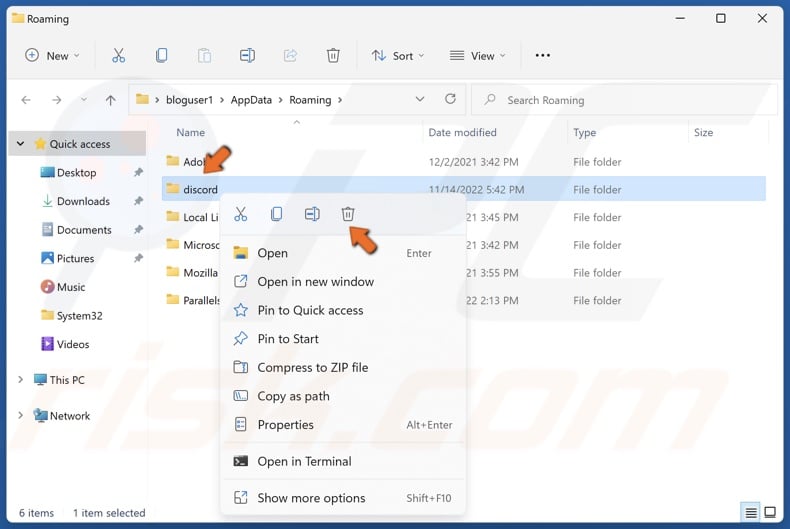Open the New item dropdown

(52, 55)
